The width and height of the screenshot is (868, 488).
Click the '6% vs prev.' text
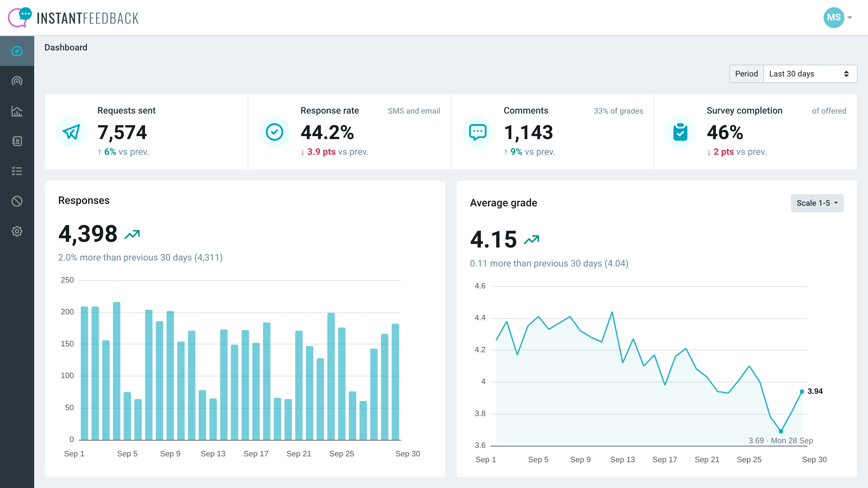point(123,152)
